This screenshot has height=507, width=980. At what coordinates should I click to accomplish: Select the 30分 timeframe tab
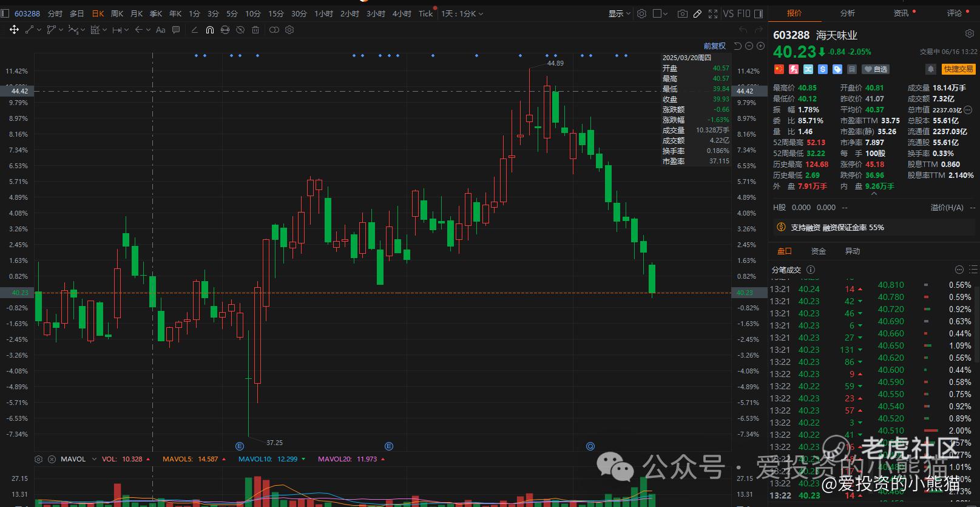pos(299,13)
